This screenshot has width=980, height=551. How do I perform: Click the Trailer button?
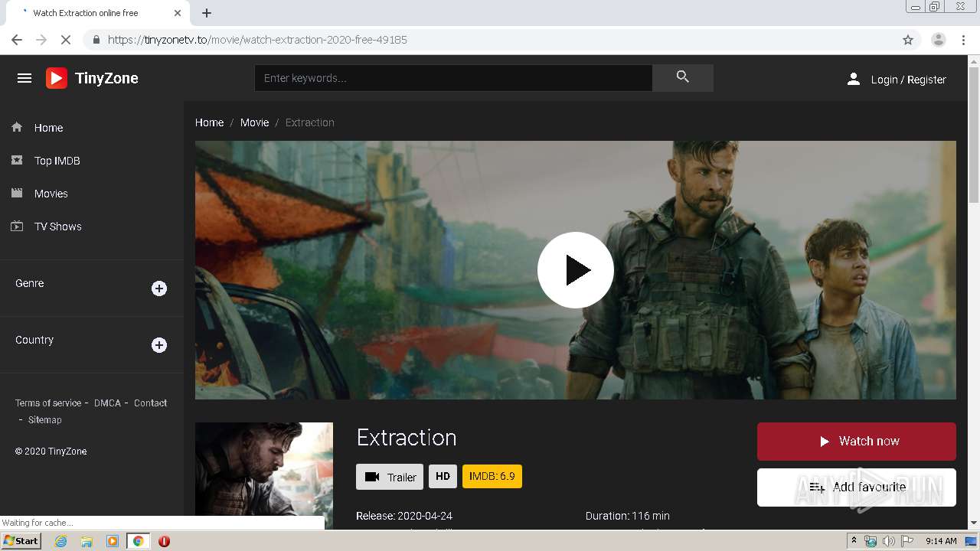pos(390,477)
